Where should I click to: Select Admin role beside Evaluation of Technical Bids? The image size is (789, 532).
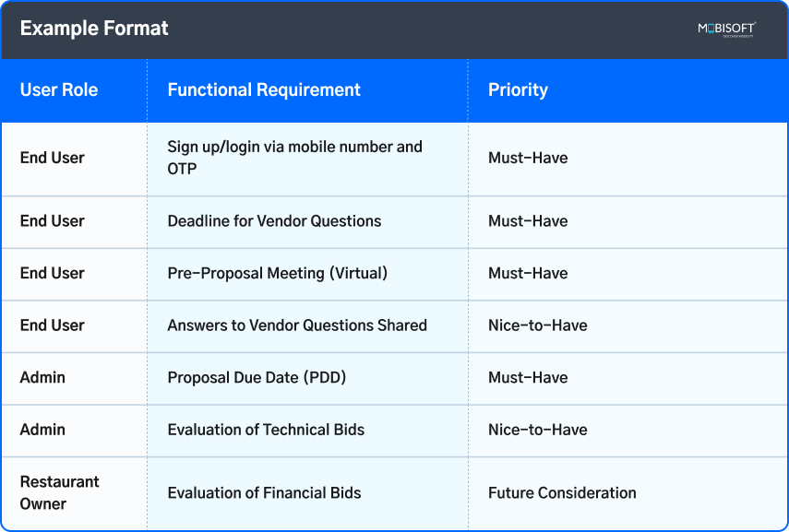(x=42, y=430)
